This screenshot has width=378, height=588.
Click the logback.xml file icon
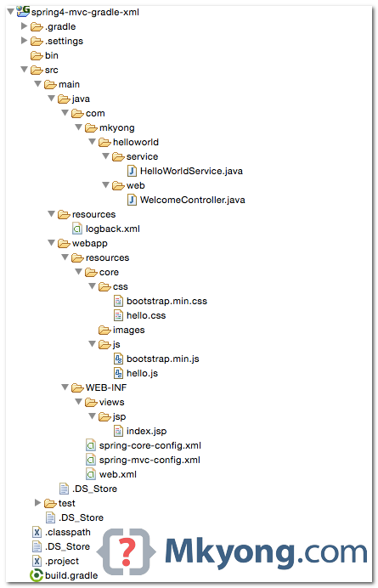77,229
